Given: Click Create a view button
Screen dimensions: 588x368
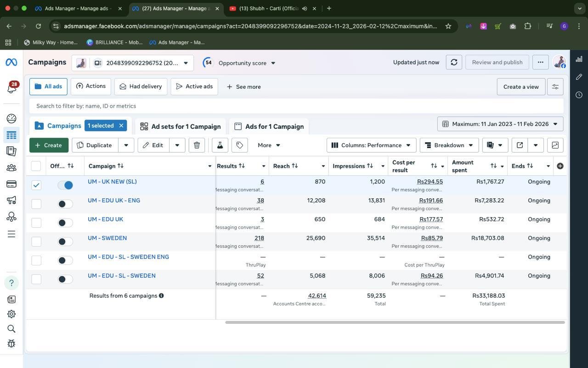Looking at the screenshot, I should tap(521, 86).
